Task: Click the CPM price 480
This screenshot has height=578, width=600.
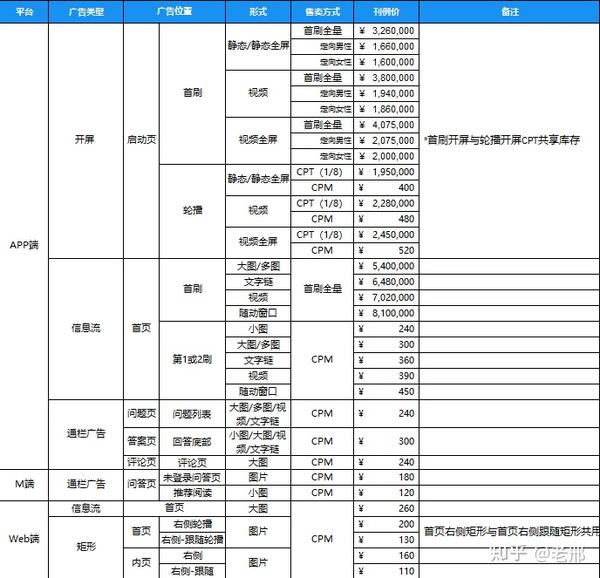Action: pos(386,219)
